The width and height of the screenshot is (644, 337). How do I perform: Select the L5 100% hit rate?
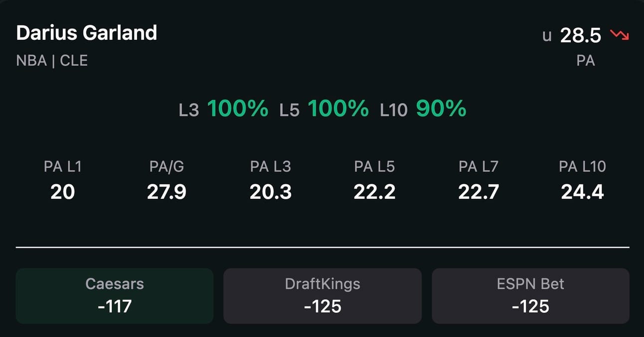click(x=324, y=109)
